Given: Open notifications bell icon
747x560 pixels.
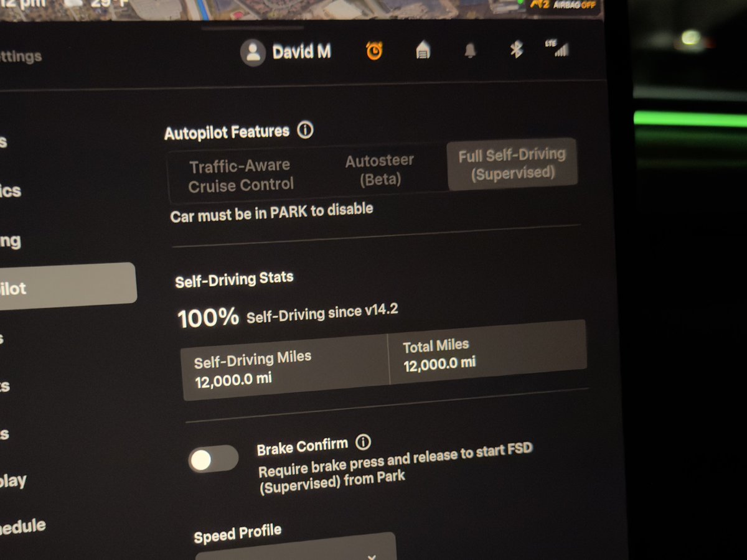Looking at the screenshot, I should 470,51.
